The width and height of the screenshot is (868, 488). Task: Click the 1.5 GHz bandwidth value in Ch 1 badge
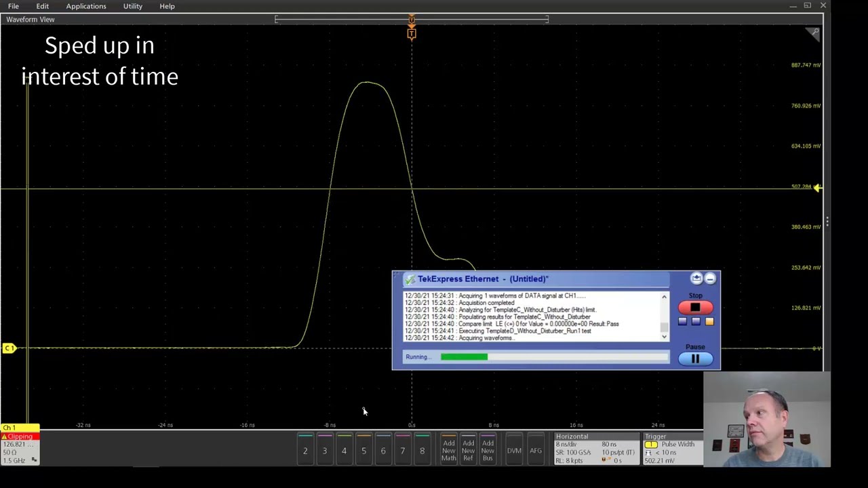point(14,461)
